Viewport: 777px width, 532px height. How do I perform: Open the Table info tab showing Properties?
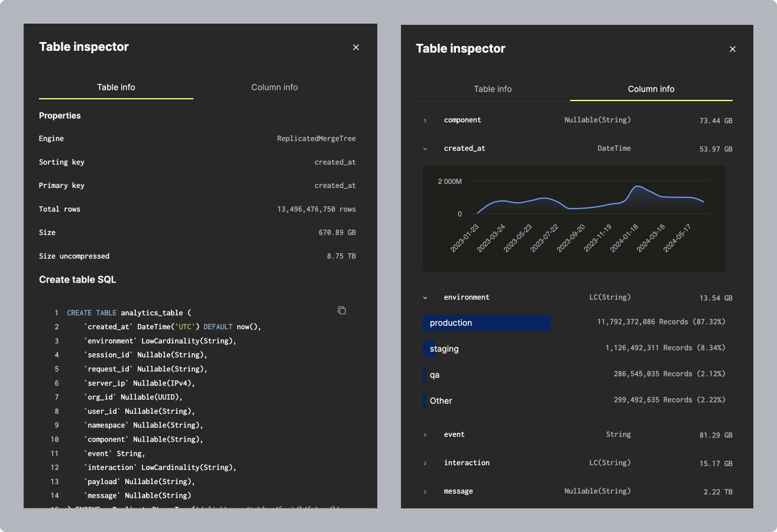(116, 87)
